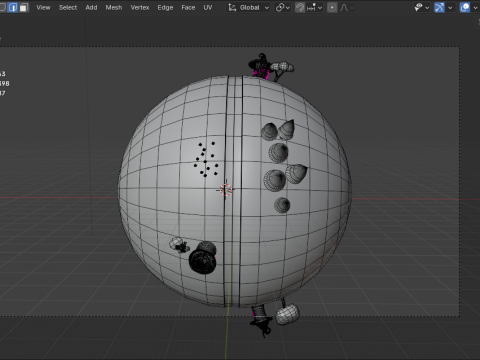Open the UV menu

[x=208, y=7]
